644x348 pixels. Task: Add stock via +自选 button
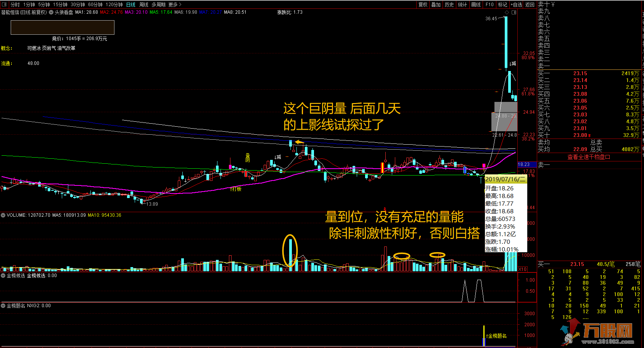tap(516, 5)
